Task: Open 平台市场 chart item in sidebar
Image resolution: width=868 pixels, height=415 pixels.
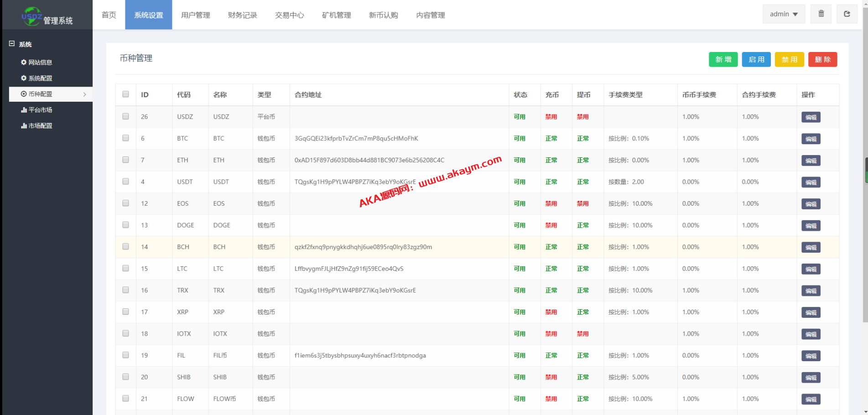Action: point(37,110)
